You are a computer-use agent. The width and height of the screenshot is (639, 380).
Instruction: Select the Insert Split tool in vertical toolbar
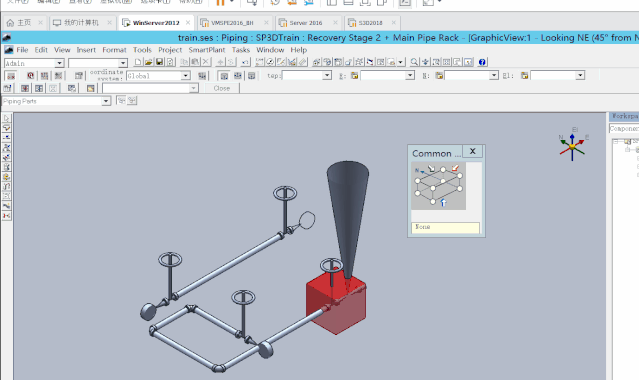pos(7,138)
